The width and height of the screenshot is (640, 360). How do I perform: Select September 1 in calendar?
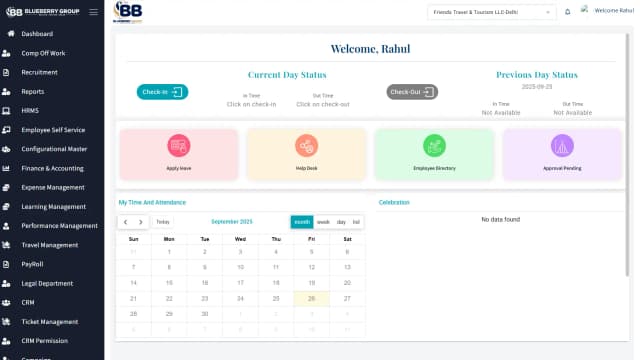[169, 252]
